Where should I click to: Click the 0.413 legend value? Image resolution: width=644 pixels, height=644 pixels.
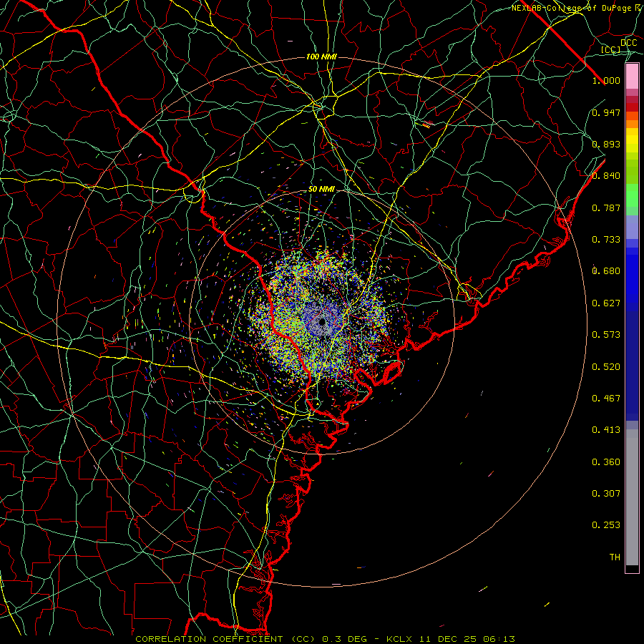pyautogui.click(x=606, y=430)
